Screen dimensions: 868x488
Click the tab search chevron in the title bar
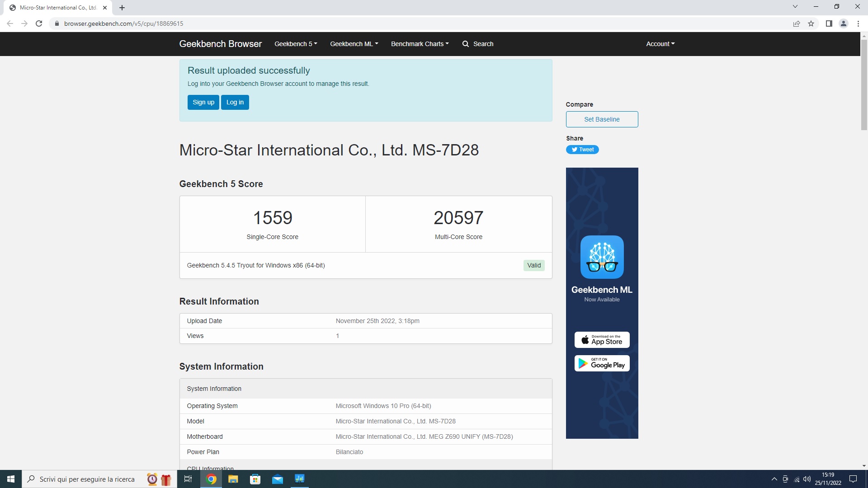tap(795, 7)
